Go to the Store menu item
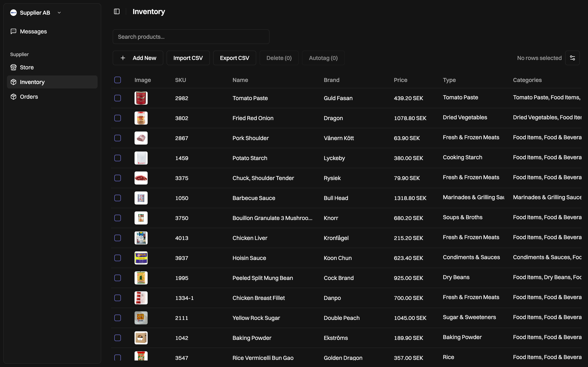Screen dimensions: 588x367 tap(27, 67)
